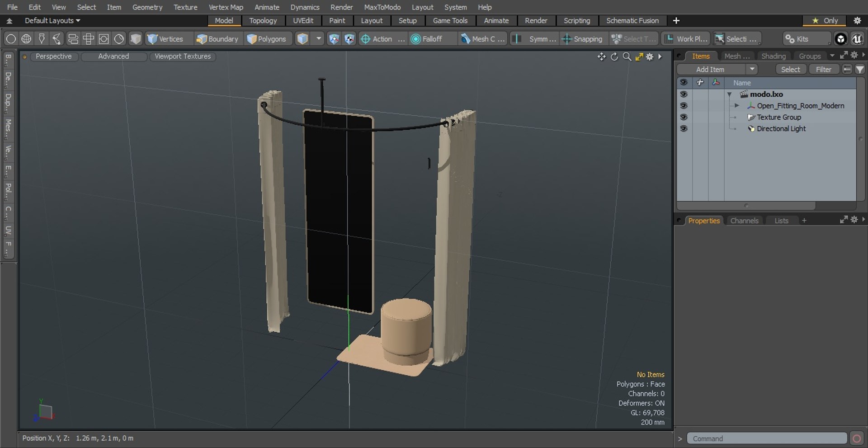The image size is (868, 448).
Task: Click the cross-shaped unwrap toolbar icon
Action: 88,39
